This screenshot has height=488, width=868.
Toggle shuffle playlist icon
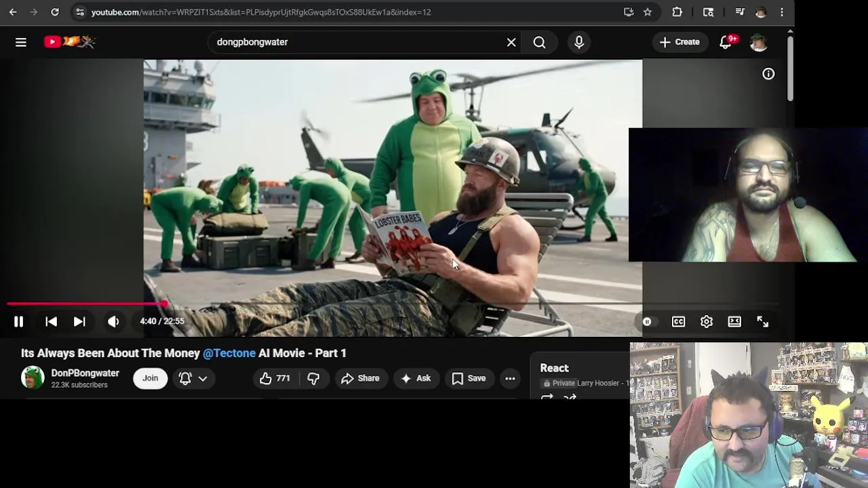(x=570, y=398)
